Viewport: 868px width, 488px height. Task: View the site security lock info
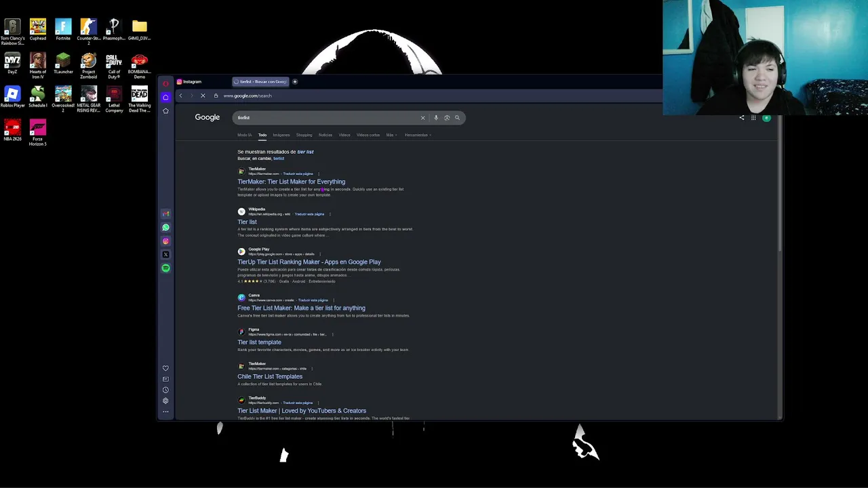(x=216, y=96)
